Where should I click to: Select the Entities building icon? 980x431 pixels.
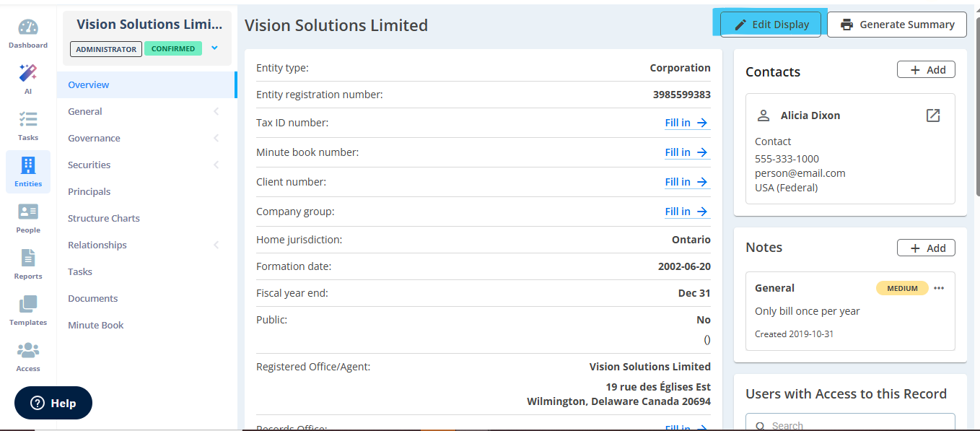28,165
